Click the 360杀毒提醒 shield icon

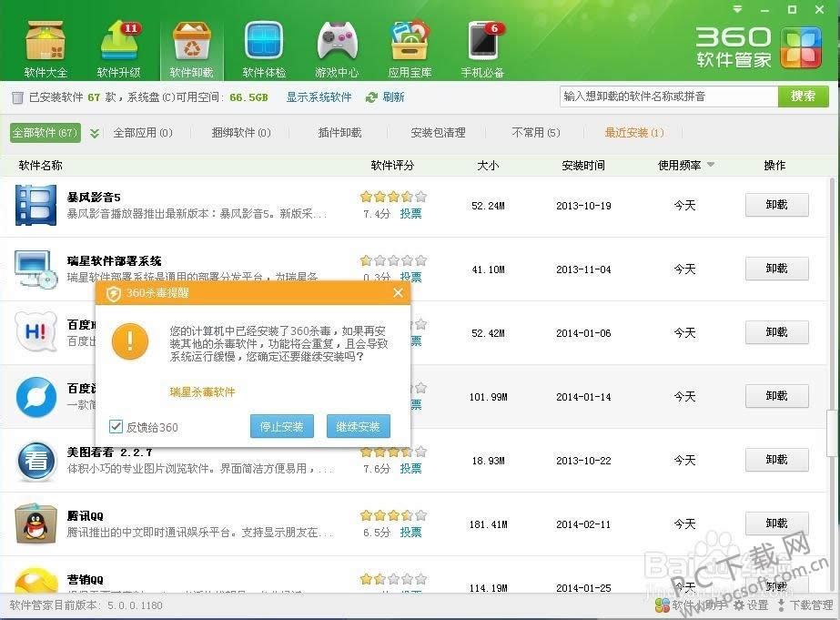click(113, 293)
